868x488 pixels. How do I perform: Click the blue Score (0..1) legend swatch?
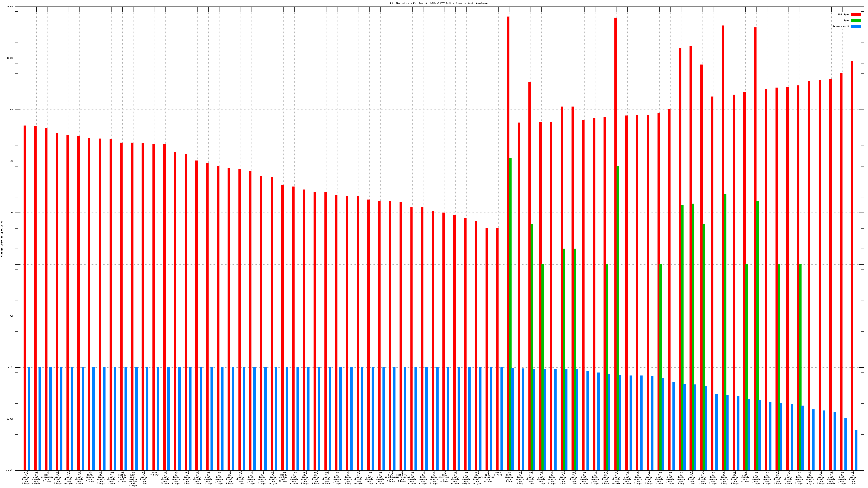coord(856,26)
